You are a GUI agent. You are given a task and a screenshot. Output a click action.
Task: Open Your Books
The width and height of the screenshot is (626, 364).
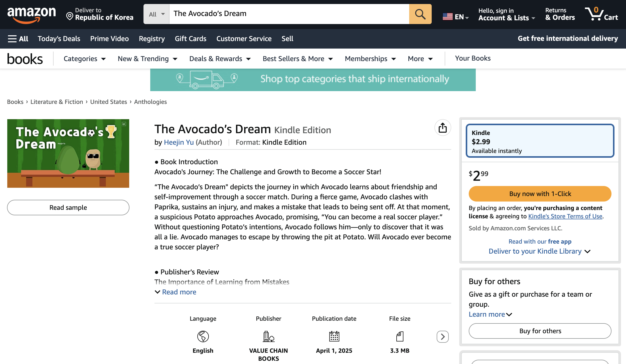[x=473, y=58]
